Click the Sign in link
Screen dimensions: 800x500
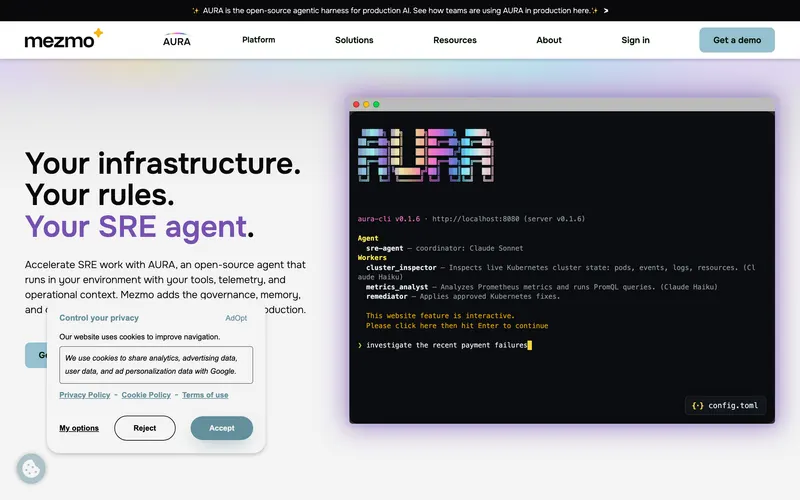tap(635, 40)
